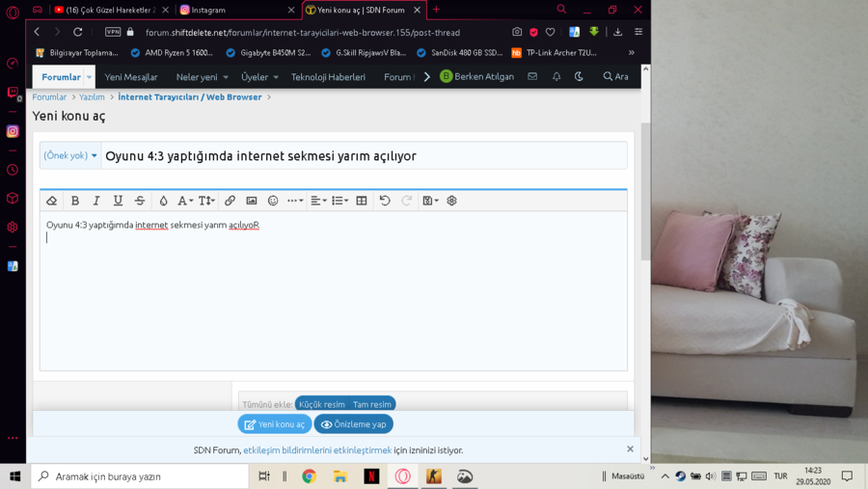Insert an image via the picture icon
Image resolution: width=868 pixels, height=489 pixels.
(252, 201)
